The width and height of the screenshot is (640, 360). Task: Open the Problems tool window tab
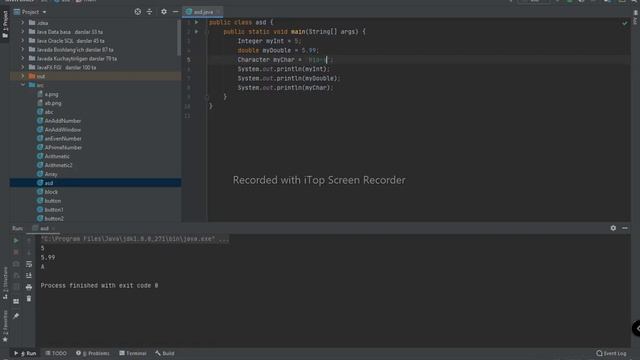93,353
